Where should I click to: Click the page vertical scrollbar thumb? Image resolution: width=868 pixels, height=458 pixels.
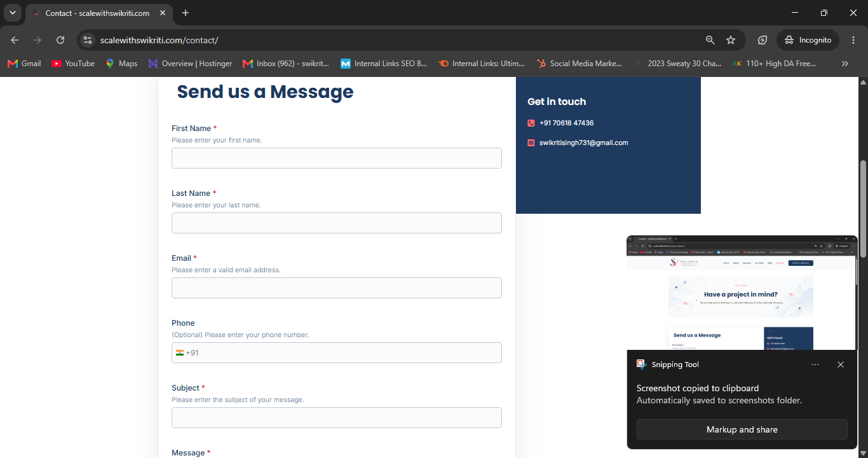[863, 209]
